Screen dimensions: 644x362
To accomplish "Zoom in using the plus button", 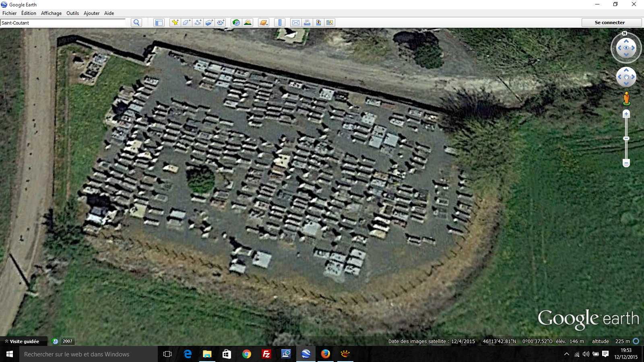I will coord(626,114).
